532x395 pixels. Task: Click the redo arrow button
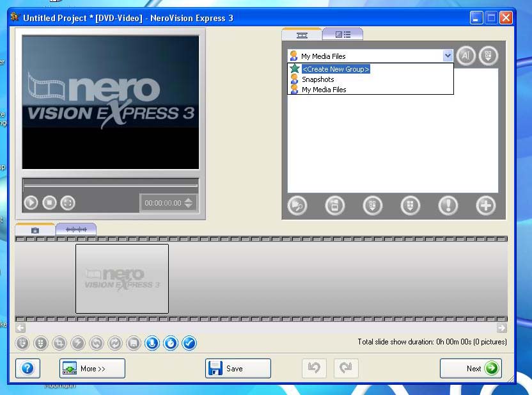(x=346, y=368)
